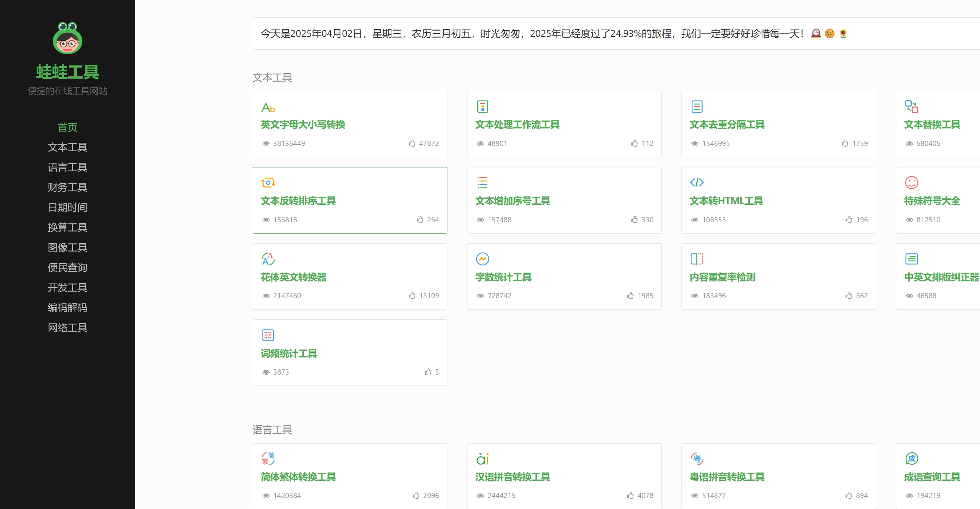Click the rotate icon on 文本反转排序工具
The width and height of the screenshot is (980, 509).
pos(268,183)
